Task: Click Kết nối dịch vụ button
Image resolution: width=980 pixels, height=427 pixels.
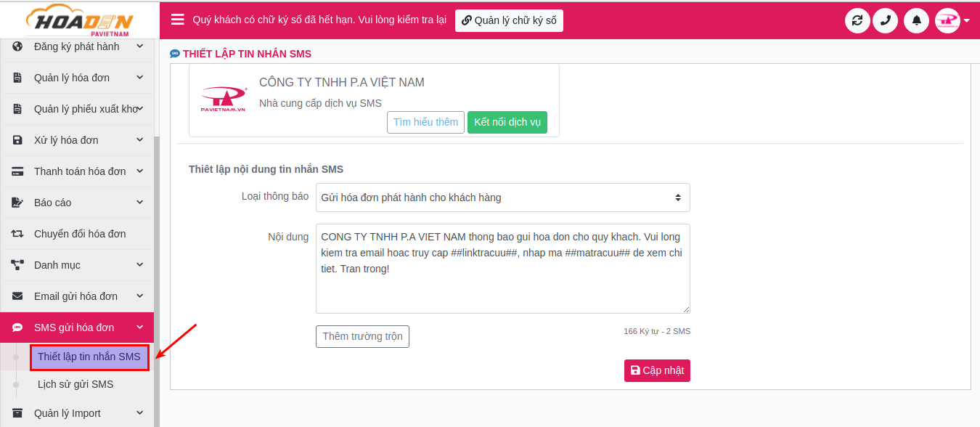Action: coord(507,122)
